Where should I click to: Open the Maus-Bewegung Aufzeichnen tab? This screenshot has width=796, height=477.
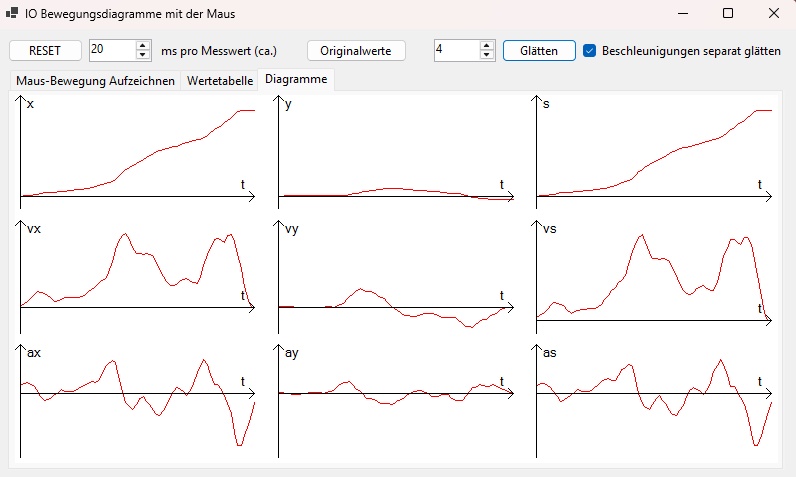click(x=95, y=81)
